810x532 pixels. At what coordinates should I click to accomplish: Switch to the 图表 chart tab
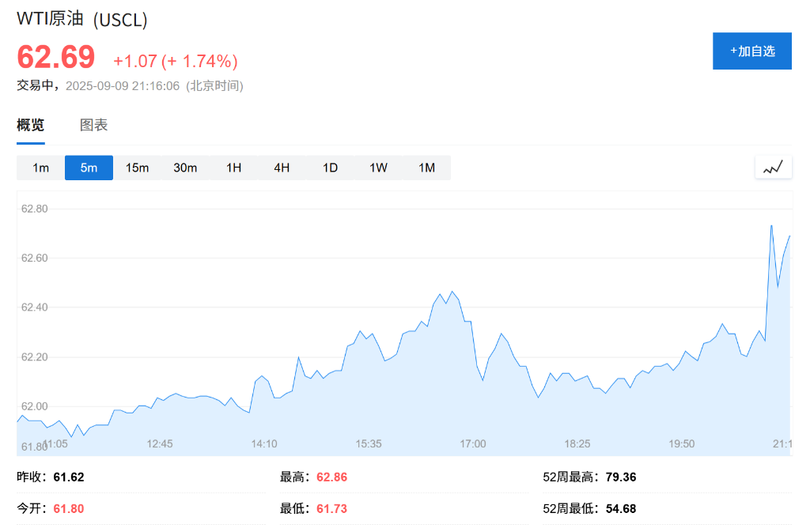click(93, 125)
